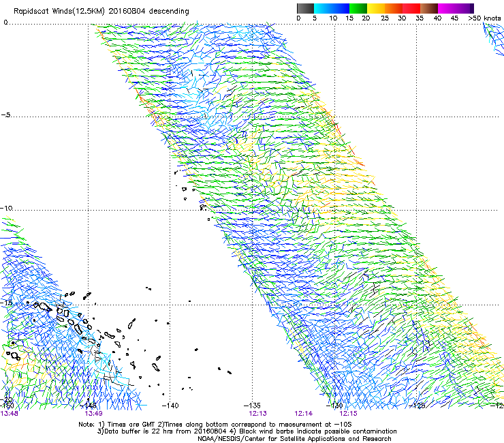Viewport: 504px width, 443px height.
Task: Click the red 30-35 knots color band
Action: click(x=411, y=8)
